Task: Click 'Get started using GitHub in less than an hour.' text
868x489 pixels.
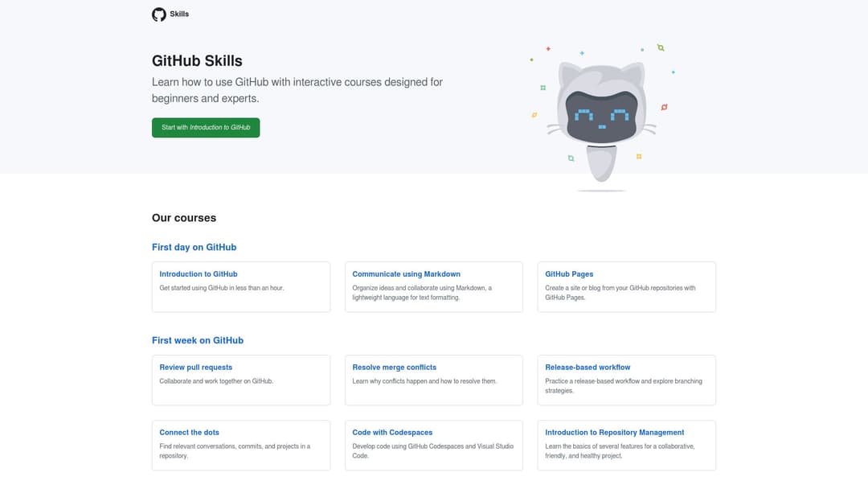Action: point(222,288)
